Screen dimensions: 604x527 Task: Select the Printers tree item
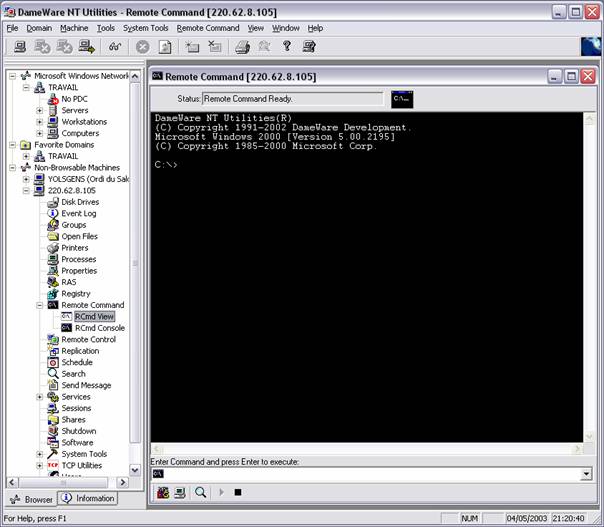pyautogui.click(x=75, y=248)
